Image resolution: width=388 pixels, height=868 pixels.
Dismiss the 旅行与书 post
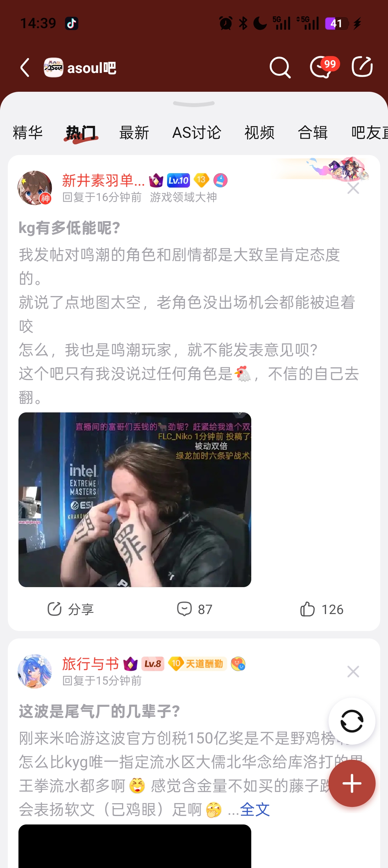tap(353, 672)
